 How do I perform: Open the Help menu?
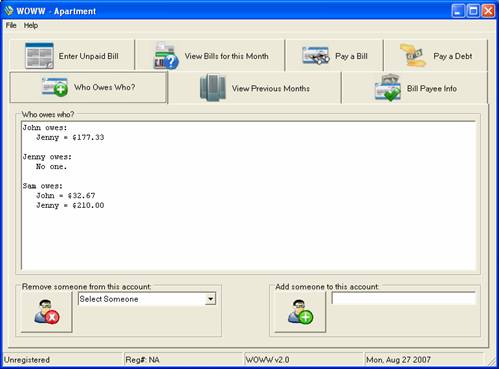[31, 25]
